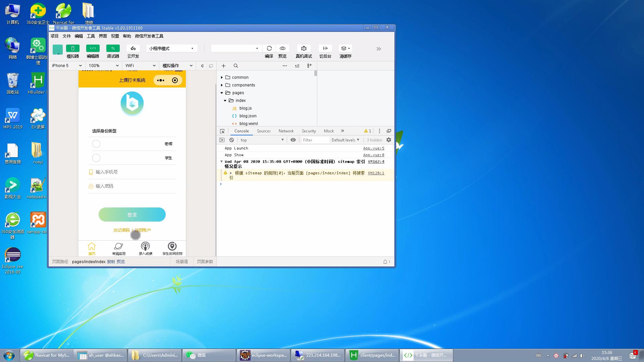Click the 预览 eye icon in the toolbar
This screenshot has height=362, width=644.
tap(282, 48)
